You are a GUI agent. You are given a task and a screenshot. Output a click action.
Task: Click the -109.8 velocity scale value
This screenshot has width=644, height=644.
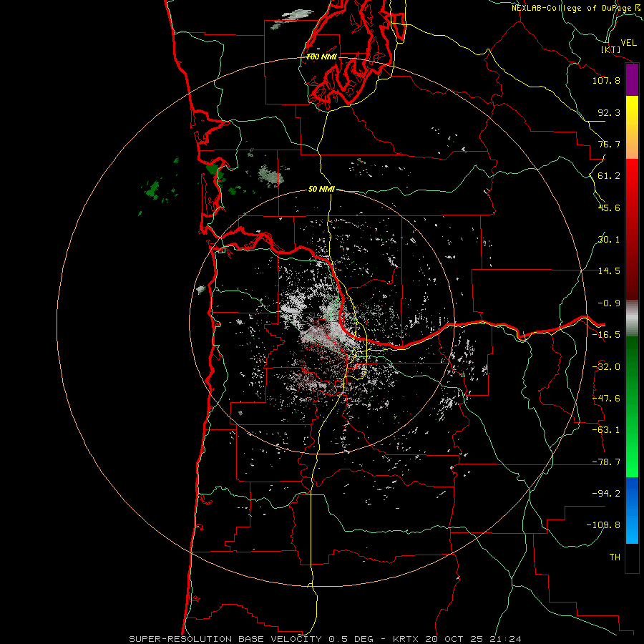[603, 525]
